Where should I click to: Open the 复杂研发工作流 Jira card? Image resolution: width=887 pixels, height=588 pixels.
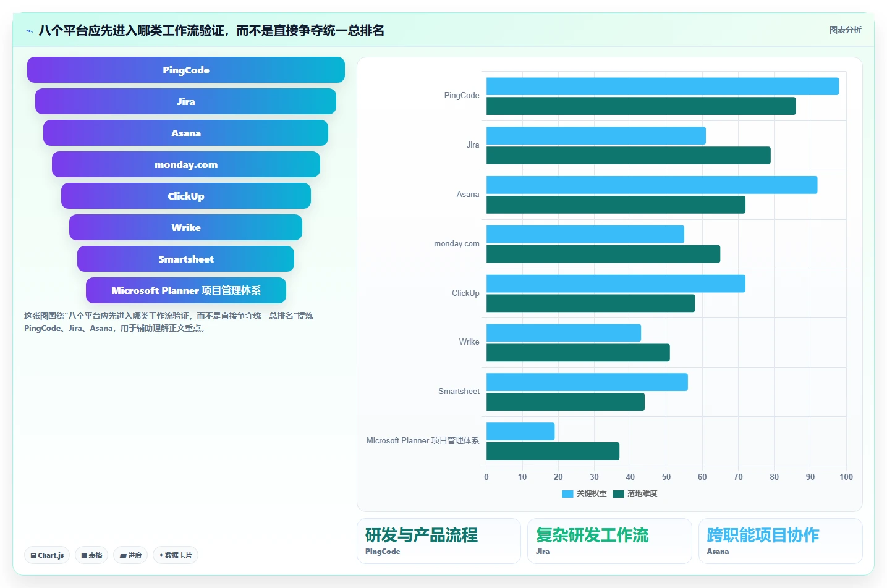609,541
